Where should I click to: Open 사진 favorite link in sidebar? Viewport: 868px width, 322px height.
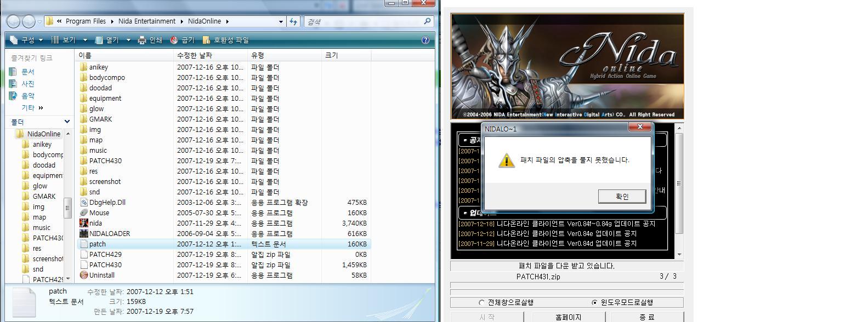(x=27, y=84)
